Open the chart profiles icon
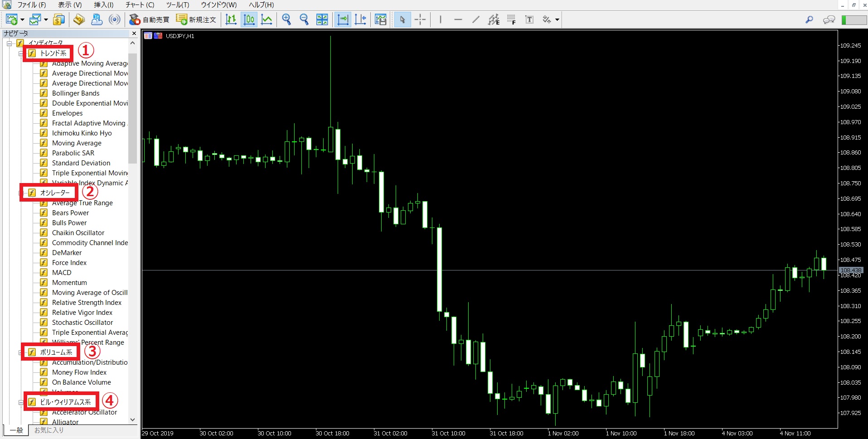868x439 pixels. coord(35,19)
